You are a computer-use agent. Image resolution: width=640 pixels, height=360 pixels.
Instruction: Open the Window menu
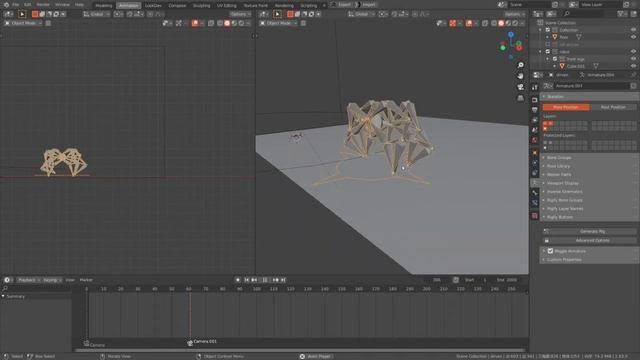(62, 5)
